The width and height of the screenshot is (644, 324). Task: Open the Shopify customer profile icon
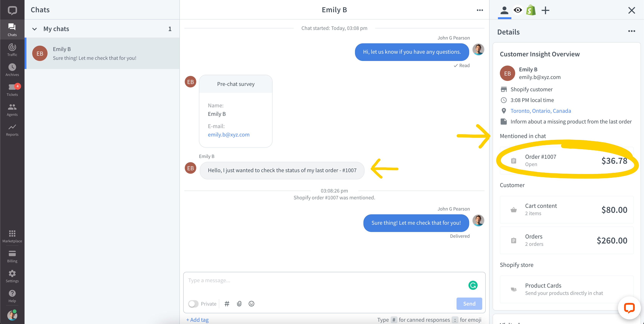[x=531, y=10]
